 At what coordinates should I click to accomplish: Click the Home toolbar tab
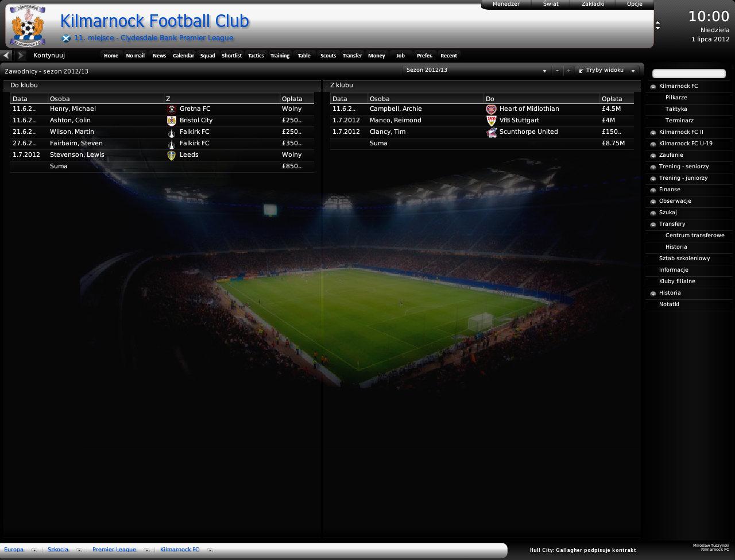(111, 56)
